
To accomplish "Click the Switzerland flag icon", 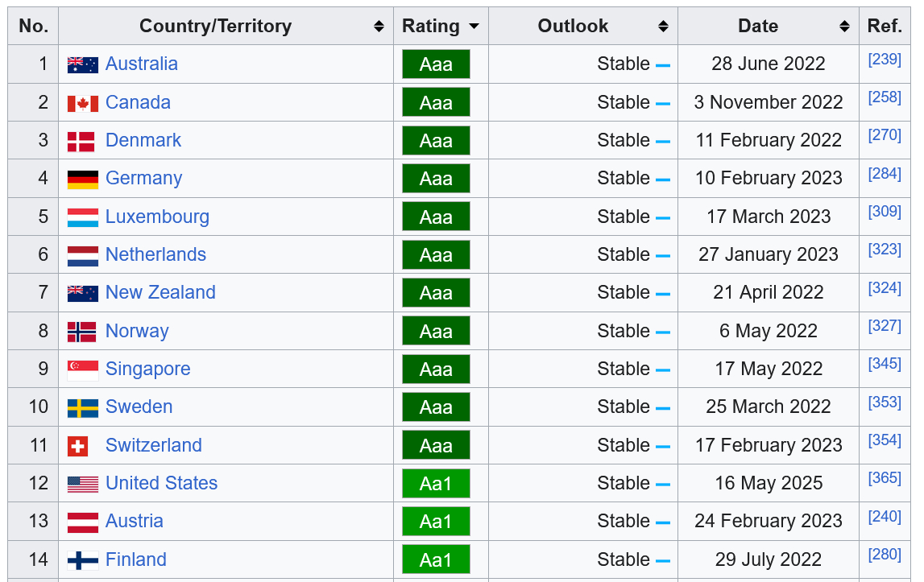I will point(78,446).
